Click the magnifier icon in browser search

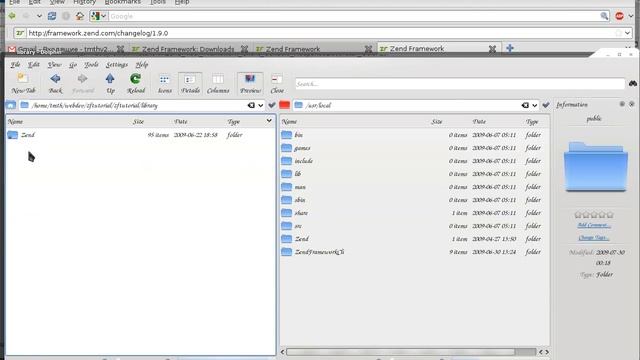(x=604, y=16)
